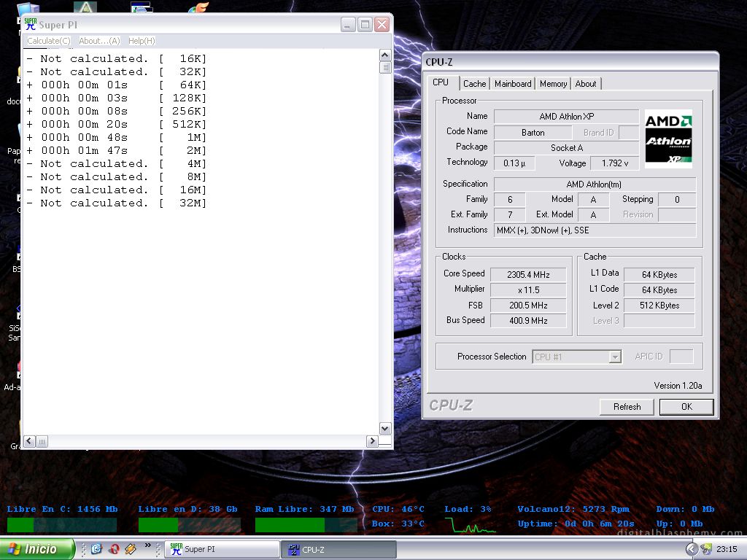The width and height of the screenshot is (747, 560).
Task: Click the red Quick Launch icon
Action: pos(114,549)
